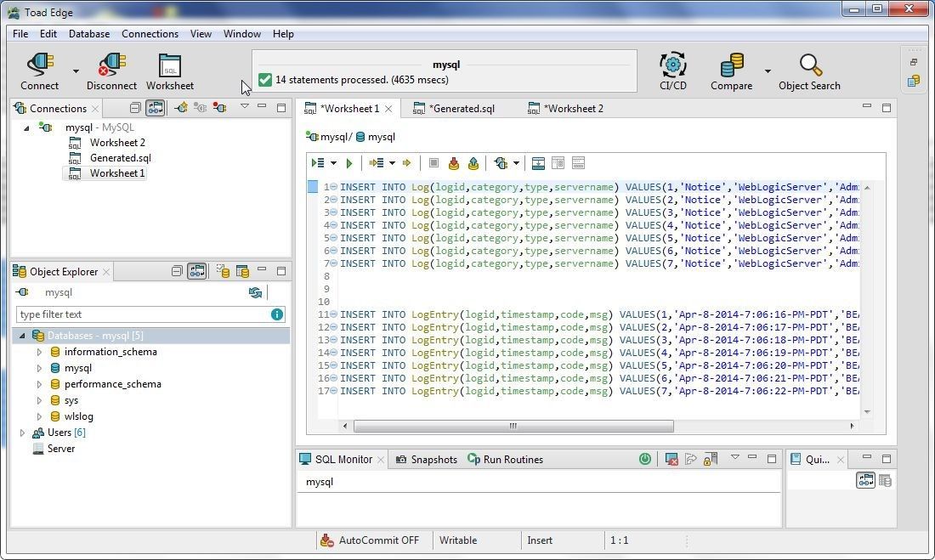935x560 pixels.
Task: Open the CI/CD tool
Action: click(x=672, y=71)
